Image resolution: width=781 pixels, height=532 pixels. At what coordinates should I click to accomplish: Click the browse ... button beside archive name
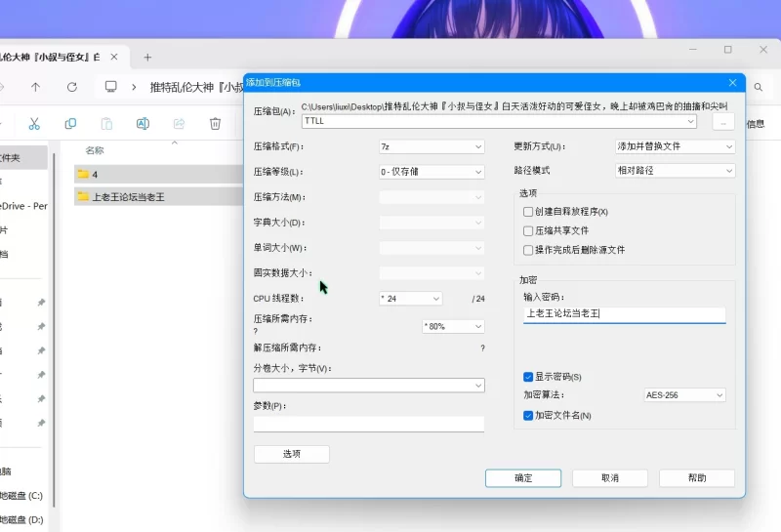click(723, 122)
